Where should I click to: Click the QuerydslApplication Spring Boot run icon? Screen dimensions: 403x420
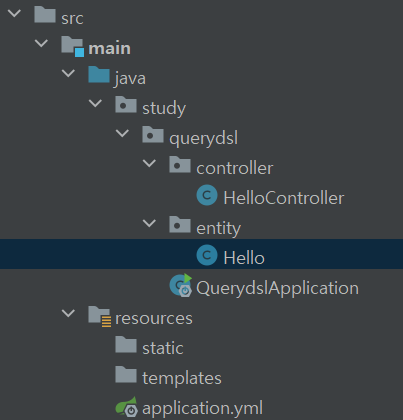tap(181, 285)
